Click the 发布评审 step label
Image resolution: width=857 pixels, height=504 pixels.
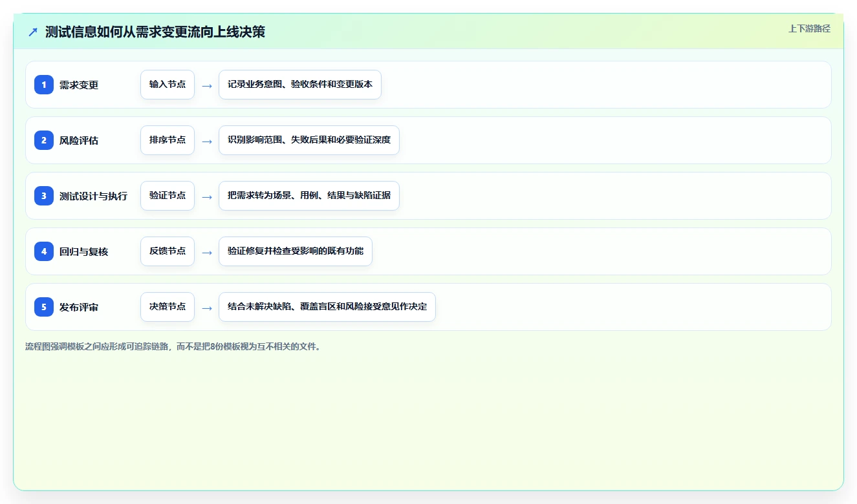[x=79, y=307]
